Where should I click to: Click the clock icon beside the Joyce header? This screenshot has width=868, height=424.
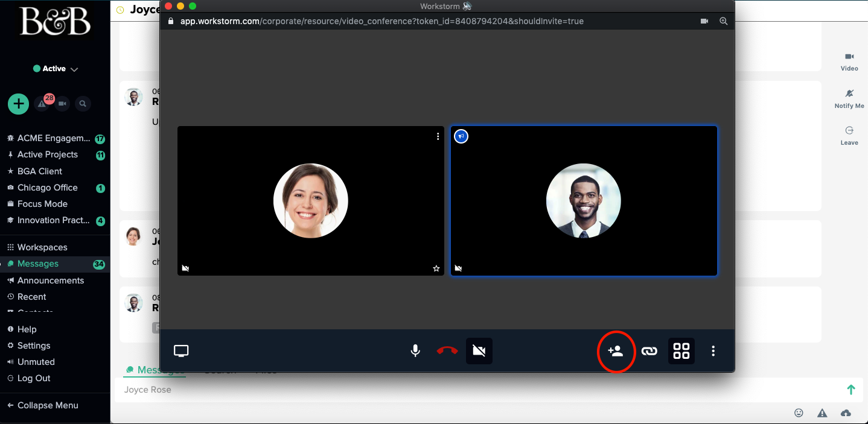tap(120, 10)
